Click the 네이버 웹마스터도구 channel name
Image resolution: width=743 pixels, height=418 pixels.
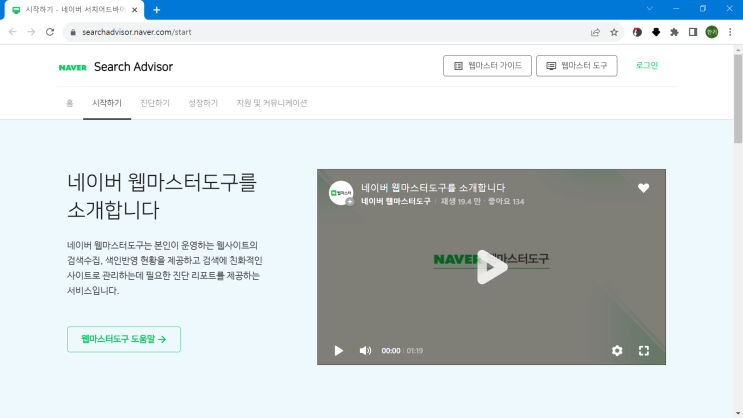coord(396,201)
